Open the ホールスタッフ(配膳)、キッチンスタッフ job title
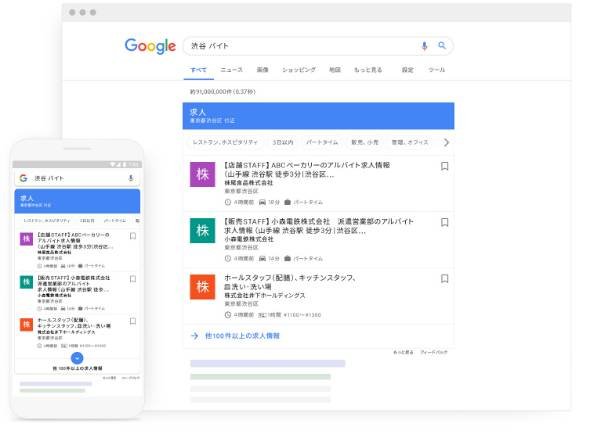Viewport: 590px width, 434px height. [x=290, y=282]
